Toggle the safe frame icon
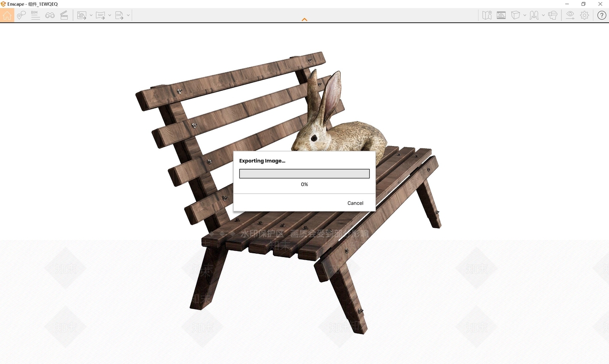 [501, 15]
